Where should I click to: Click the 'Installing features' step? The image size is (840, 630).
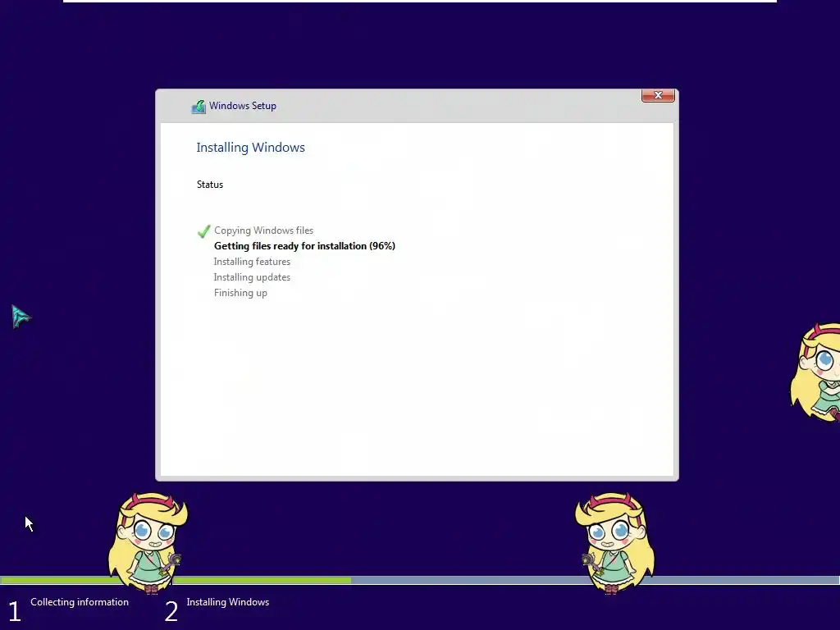pyautogui.click(x=252, y=262)
